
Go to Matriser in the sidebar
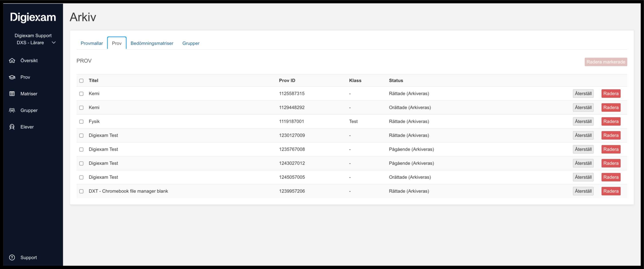coord(29,94)
